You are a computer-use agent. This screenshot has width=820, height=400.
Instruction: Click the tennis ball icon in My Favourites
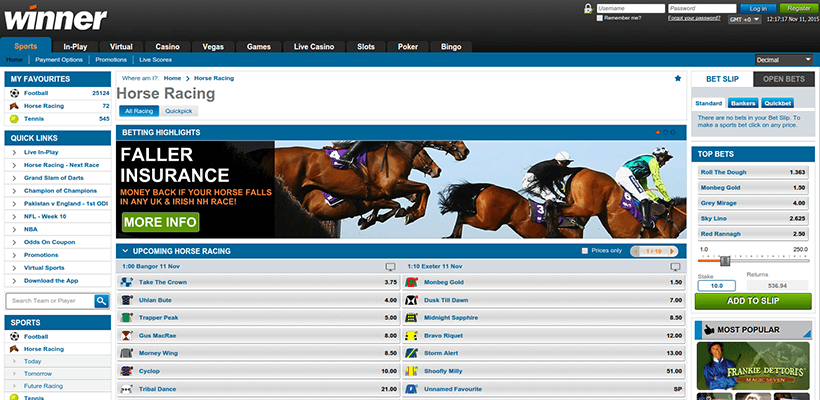(14, 119)
